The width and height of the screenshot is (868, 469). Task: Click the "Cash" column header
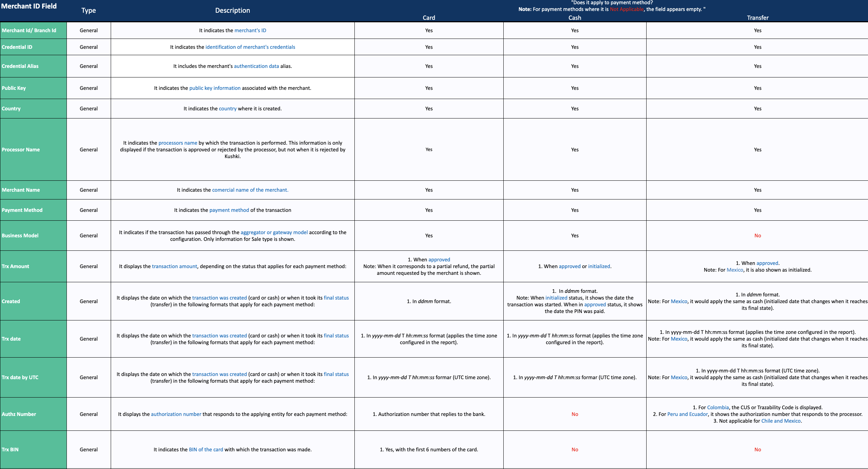pyautogui.click(x=574, y=18)
